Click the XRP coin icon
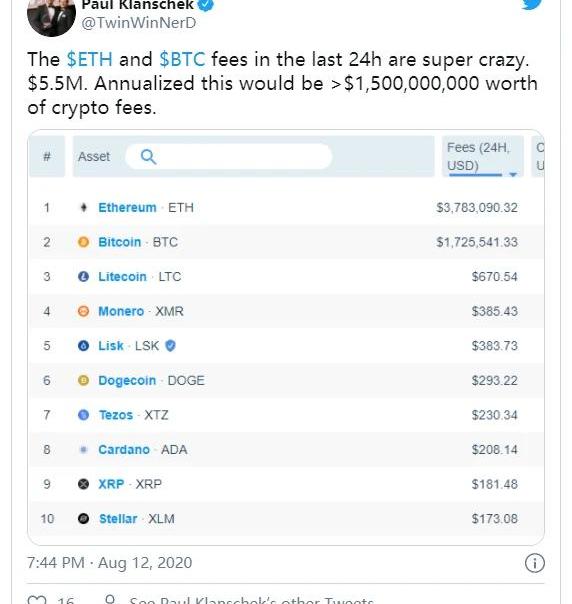572x604 pixels. click(83, 484)
